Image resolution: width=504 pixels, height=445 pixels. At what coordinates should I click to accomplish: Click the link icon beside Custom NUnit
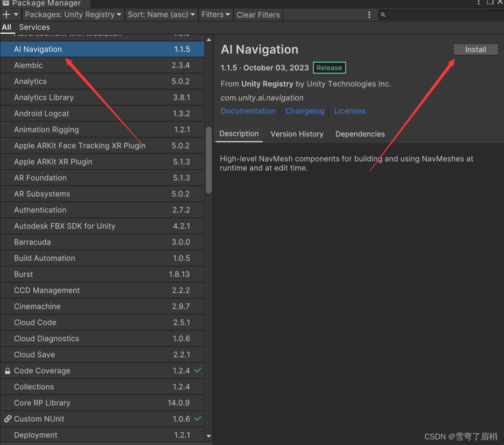tap(8, 419)
